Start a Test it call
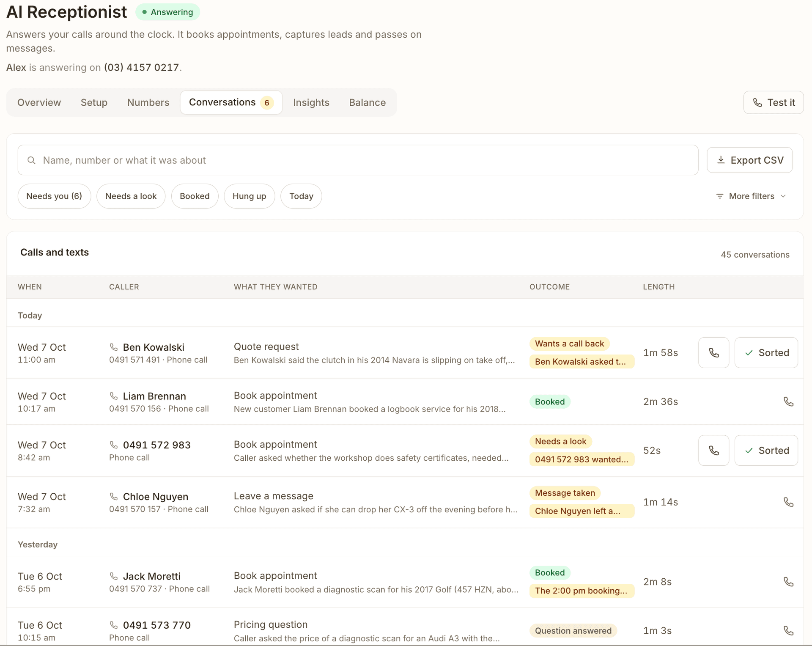This screenshot has width=812, height=646. point(773,102)
